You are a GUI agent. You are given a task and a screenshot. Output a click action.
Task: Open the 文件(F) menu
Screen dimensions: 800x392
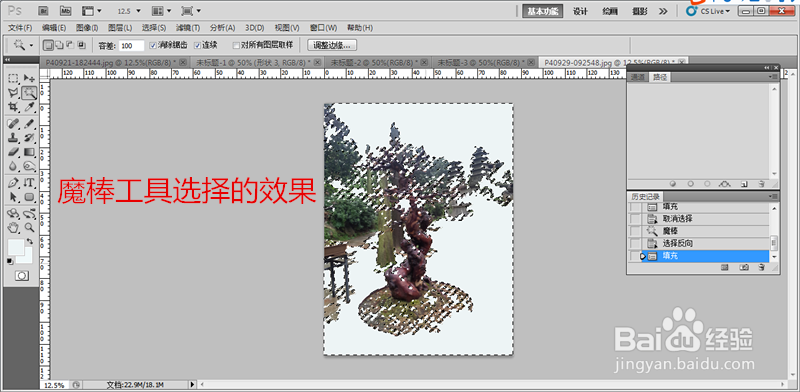[x=20, y=28]
